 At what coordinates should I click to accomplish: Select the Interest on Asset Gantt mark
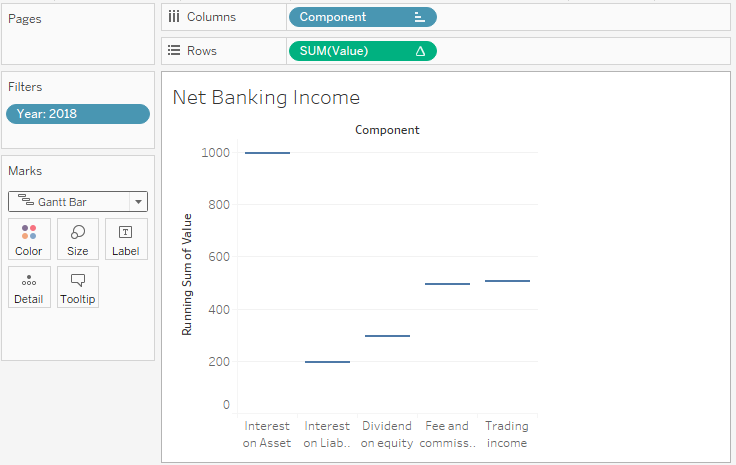[x=268, y=153]
